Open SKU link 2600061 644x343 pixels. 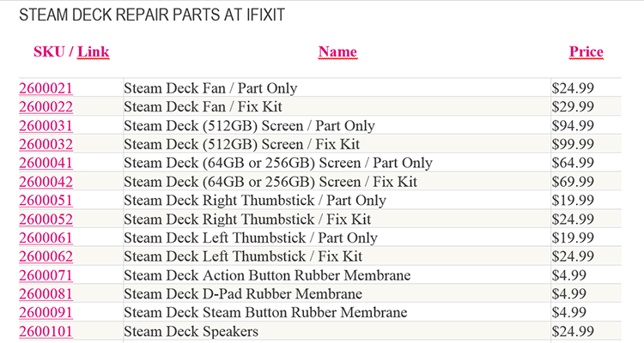[46, 238]
